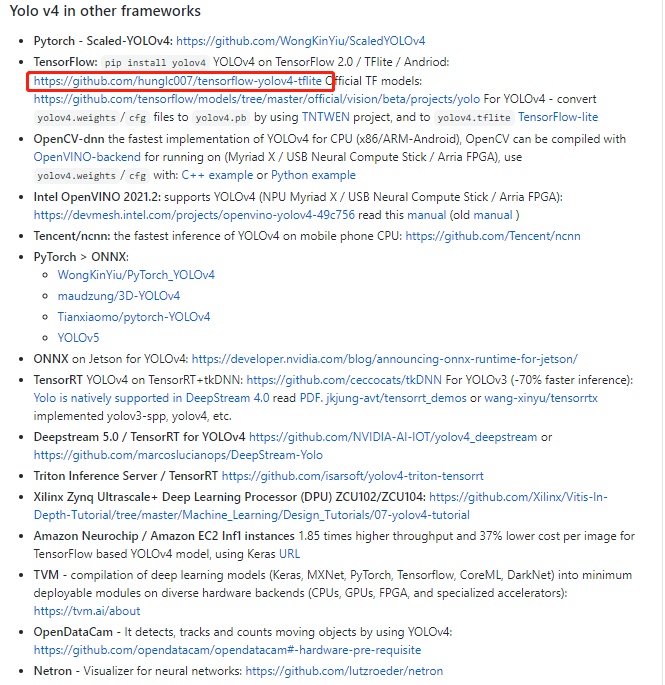
Task: Open the TensorFlow-lite link
Action: pos(558,117)
